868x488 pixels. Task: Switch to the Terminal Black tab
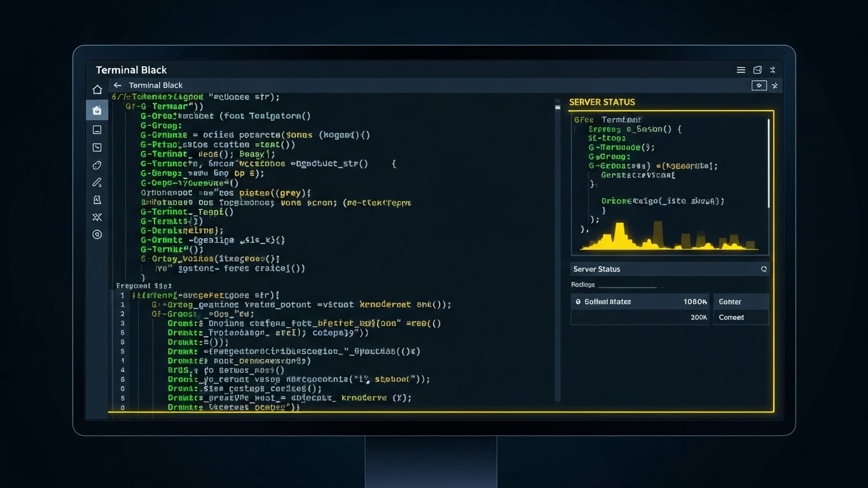[x=155, y=85]
